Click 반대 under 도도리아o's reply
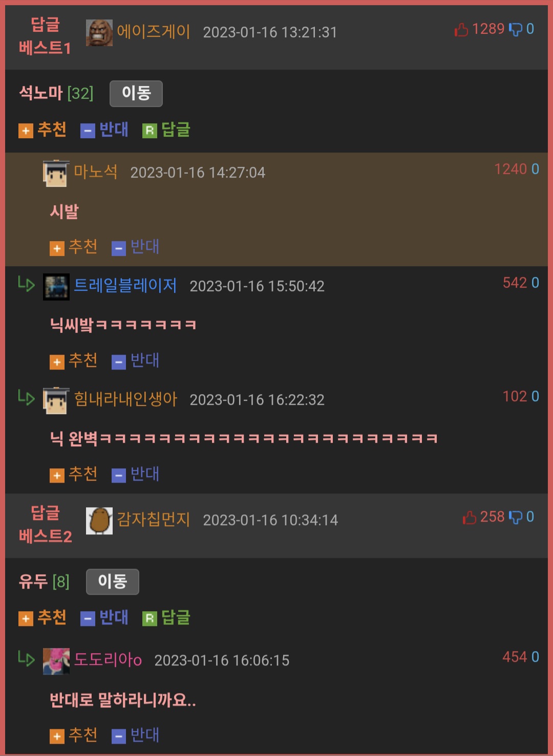The image size is (553, 756). tap(136, 736)
